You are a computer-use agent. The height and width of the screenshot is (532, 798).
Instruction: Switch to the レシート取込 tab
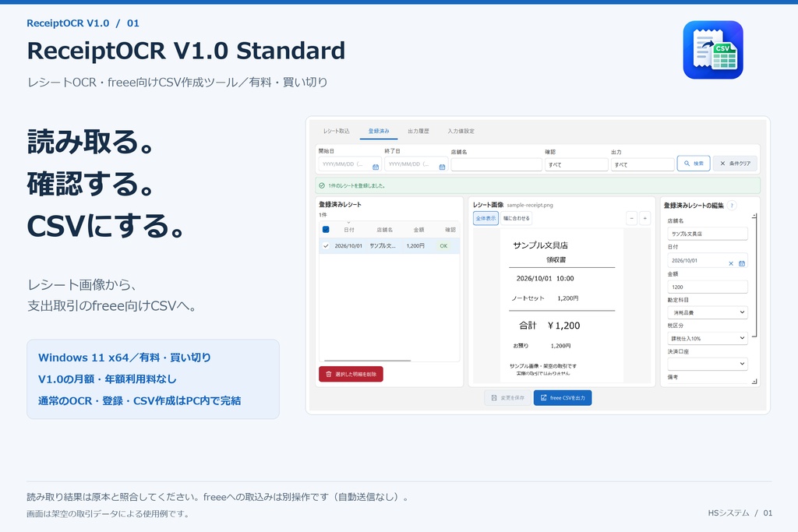point(337,131)
